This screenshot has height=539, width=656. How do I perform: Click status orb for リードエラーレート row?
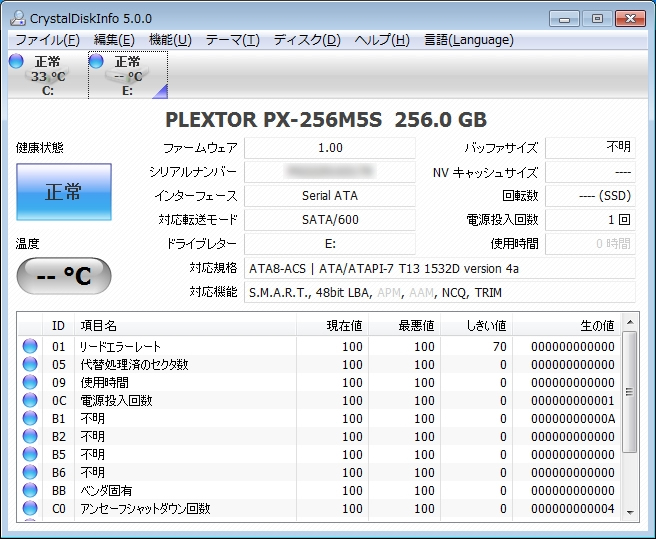click(x=30, y=347)
